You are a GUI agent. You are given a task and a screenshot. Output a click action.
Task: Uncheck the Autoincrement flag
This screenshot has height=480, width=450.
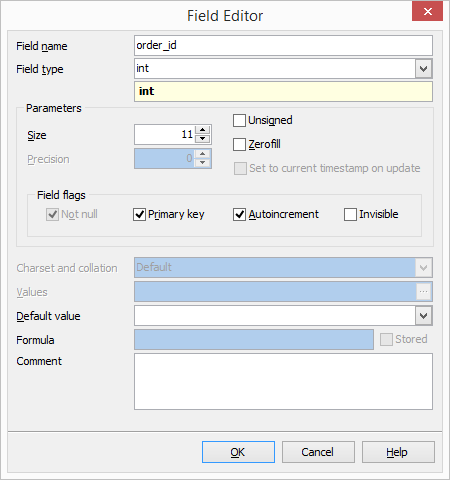pos(239,214)
